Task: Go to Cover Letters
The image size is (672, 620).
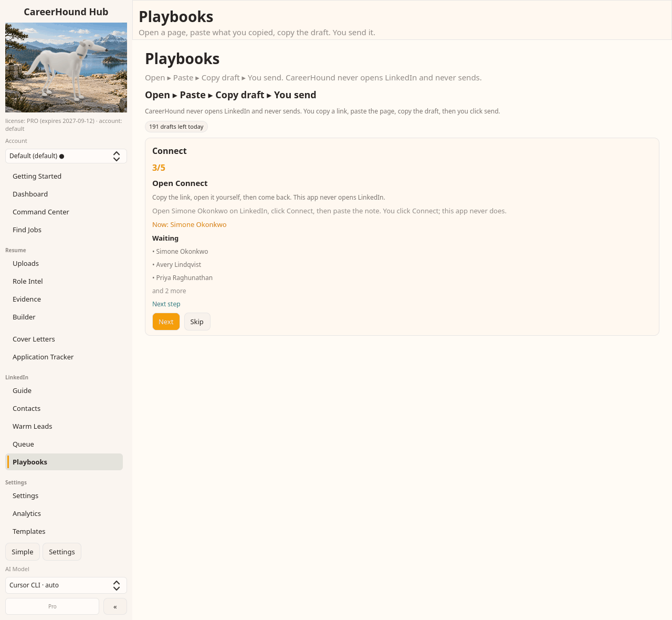Action: 64,339
